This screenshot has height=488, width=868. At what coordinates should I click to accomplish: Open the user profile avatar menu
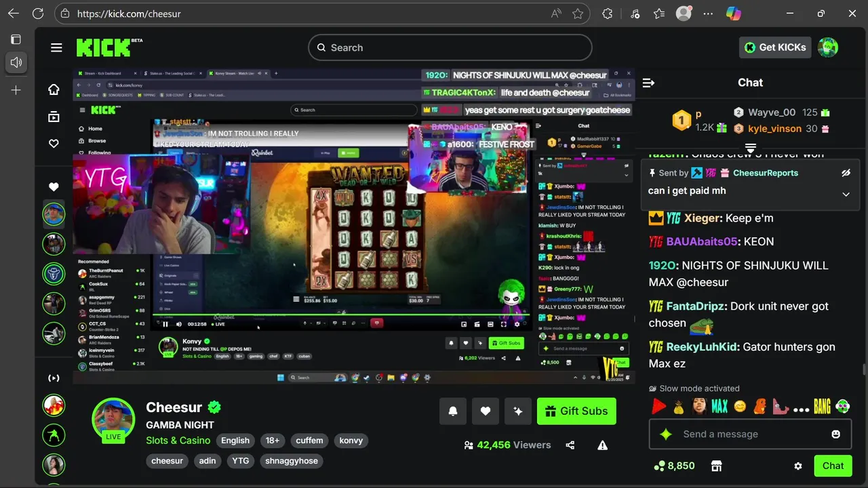(x=828, y=47)
